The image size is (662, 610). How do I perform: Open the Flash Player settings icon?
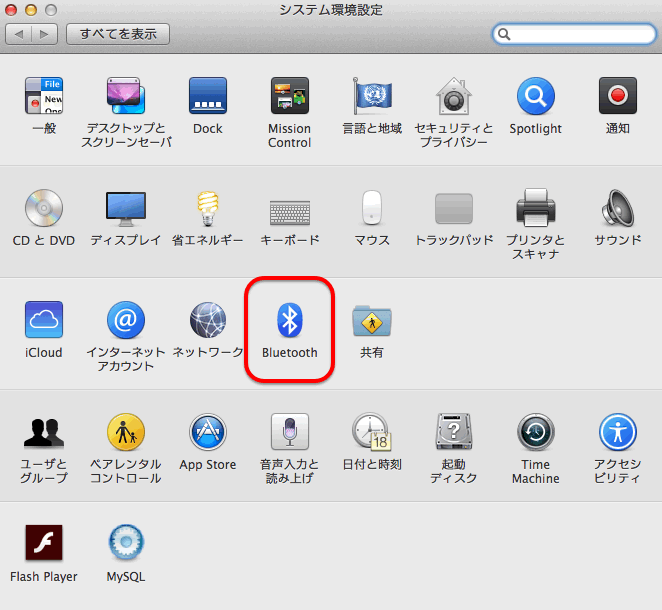pos(44,545)
